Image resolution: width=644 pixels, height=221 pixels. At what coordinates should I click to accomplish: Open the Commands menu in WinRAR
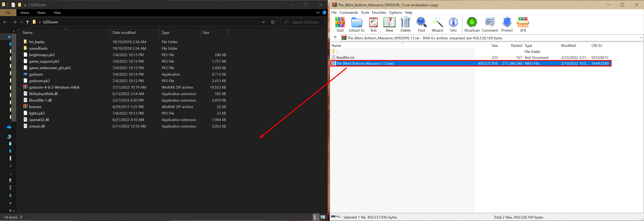(349, 13)
